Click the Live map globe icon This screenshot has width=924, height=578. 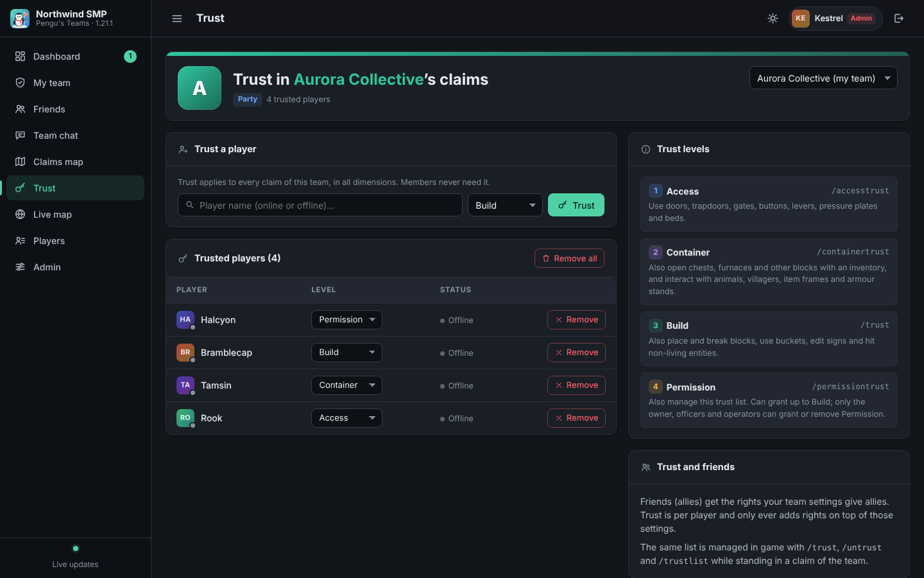tap(21, 215)
